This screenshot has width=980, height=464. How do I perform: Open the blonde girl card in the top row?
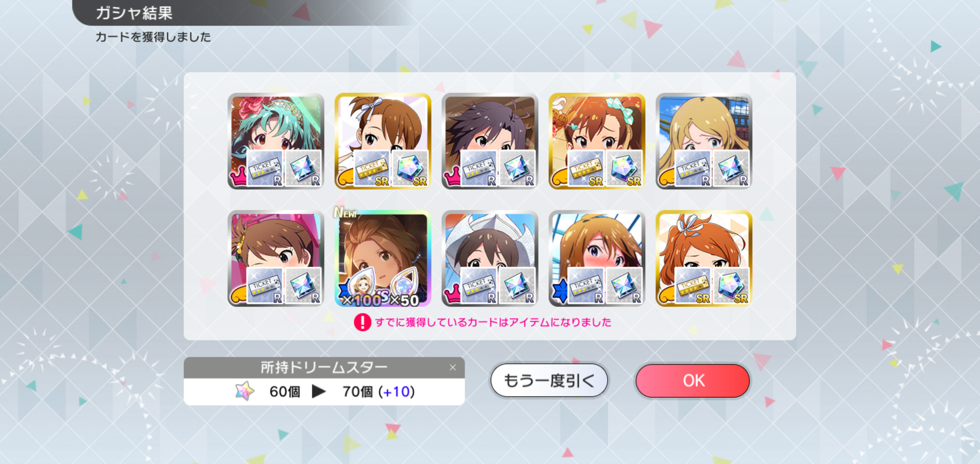(x=704, y=141)
